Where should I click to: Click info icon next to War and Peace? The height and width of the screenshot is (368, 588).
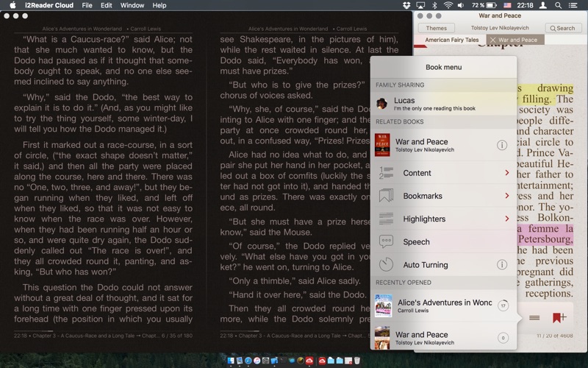[502, 145]
